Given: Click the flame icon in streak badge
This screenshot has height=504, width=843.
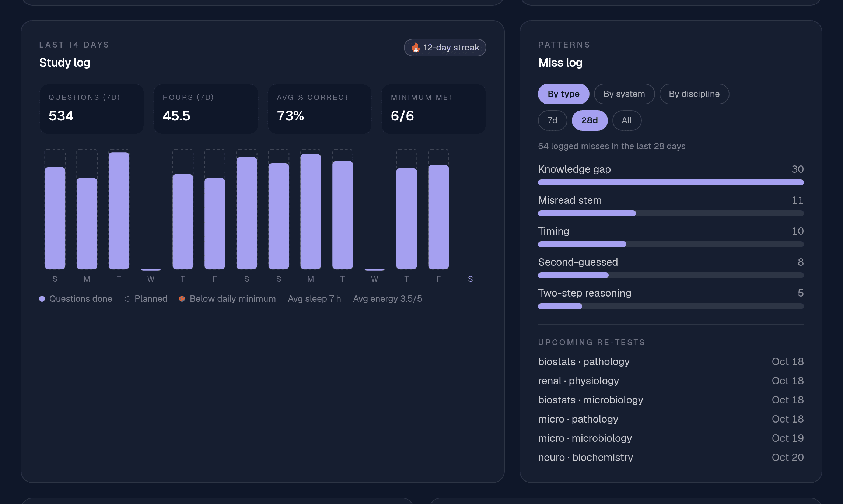Looking at the screenshot, I should (x=416, y=48).
